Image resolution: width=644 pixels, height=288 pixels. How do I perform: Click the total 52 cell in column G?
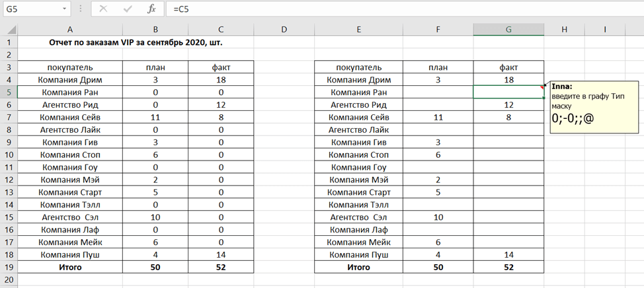point(508,268)
